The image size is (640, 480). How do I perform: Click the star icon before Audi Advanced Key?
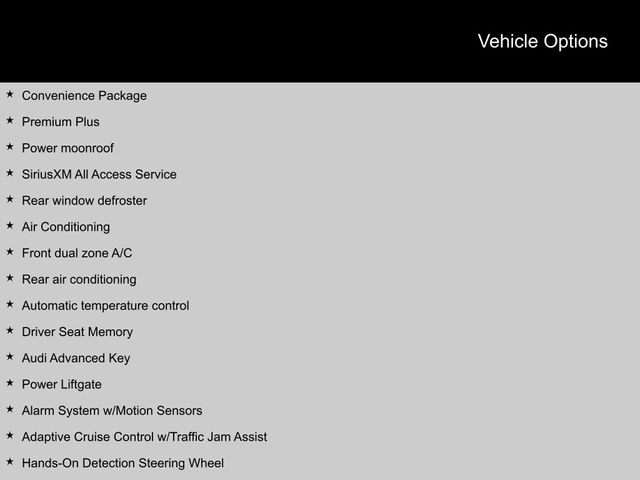[9, 357]
